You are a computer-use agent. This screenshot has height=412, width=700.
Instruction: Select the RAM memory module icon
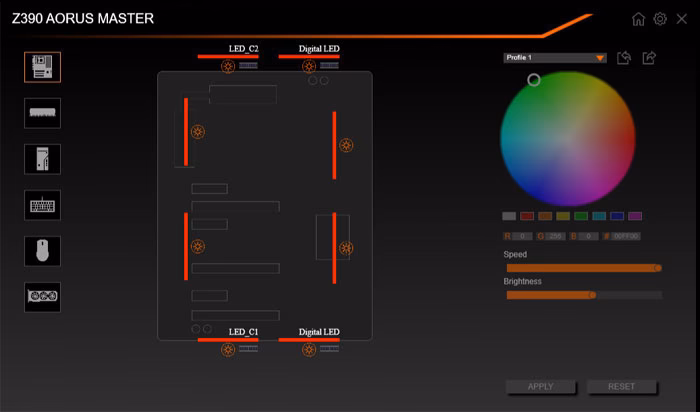tap(42, 113)
